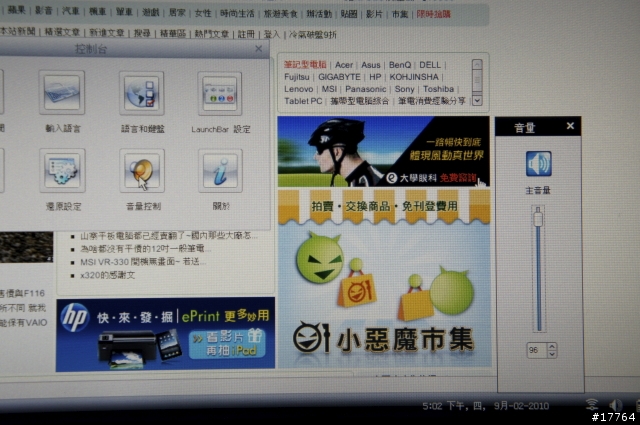Increase volume with the stepper up arrow
Screen dimensions: 640x425
coord(552,347)
